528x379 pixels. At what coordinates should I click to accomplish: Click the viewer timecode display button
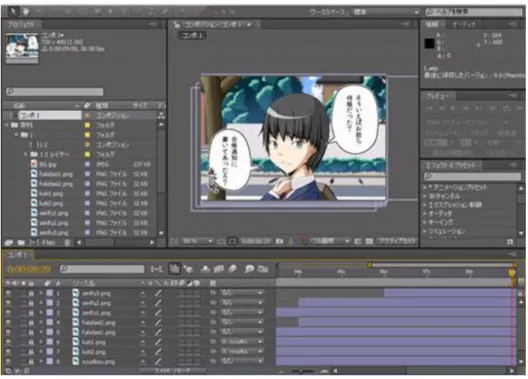coord(256,241)
